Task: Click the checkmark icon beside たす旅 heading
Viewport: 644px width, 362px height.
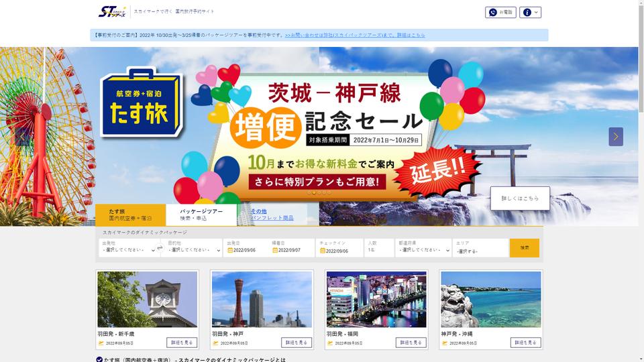Action: pos(99,359)
